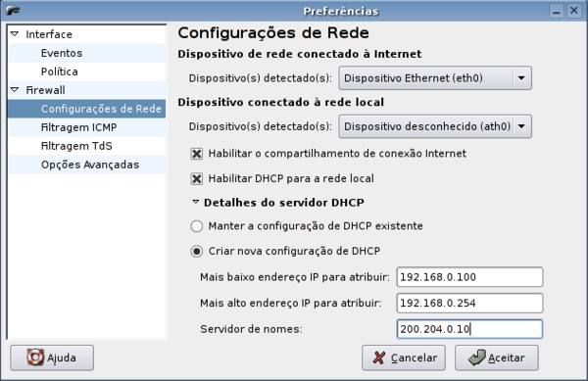Select Eventos in the sidebar
This screenshot has height=381, width=588.
[x=86, y=53]
